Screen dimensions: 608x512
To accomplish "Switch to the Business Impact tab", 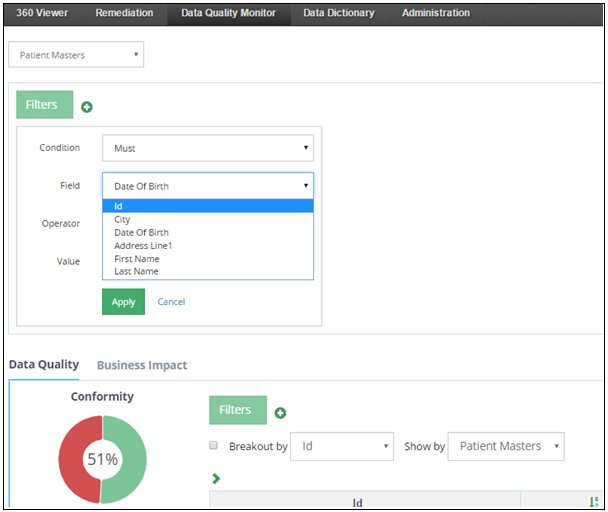I will point(141,365).
